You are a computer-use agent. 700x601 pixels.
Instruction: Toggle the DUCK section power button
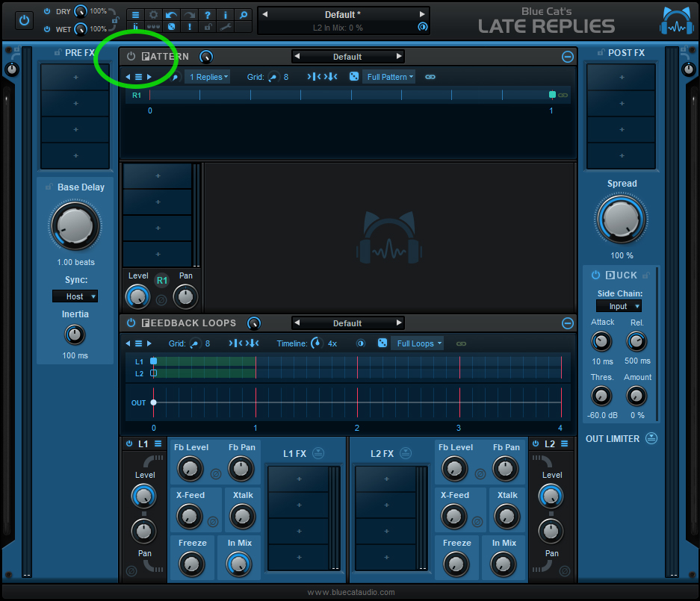(x=595, y=275)
